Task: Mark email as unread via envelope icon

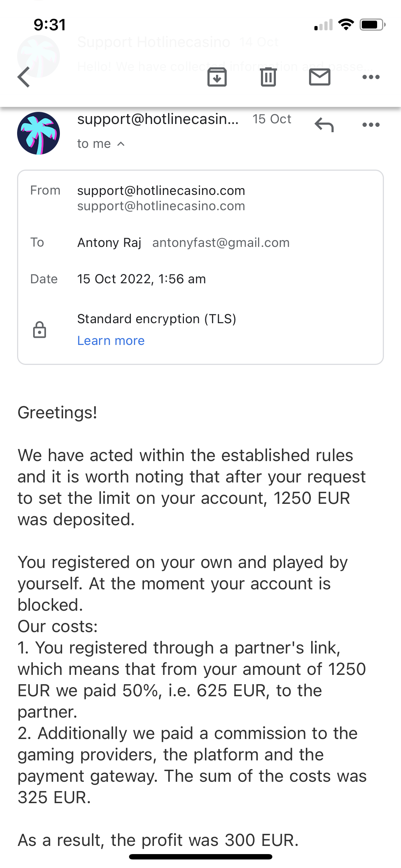Action: [x=319, y=77]
